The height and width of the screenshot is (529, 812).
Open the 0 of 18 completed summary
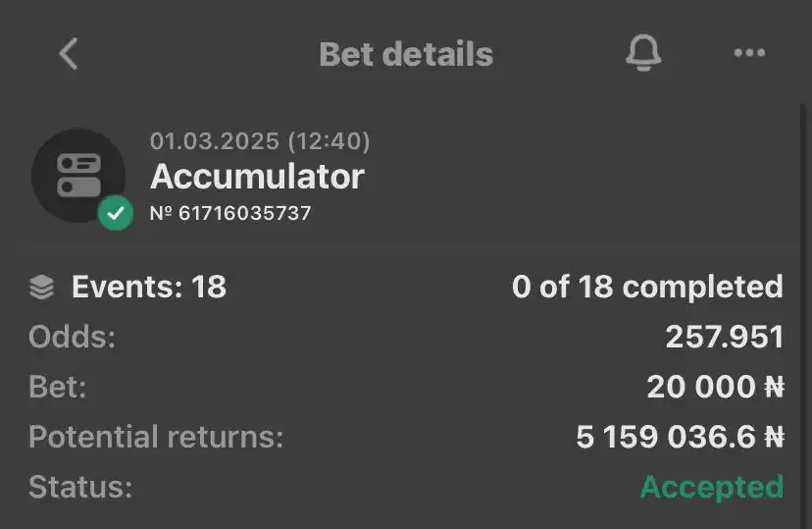647,287
